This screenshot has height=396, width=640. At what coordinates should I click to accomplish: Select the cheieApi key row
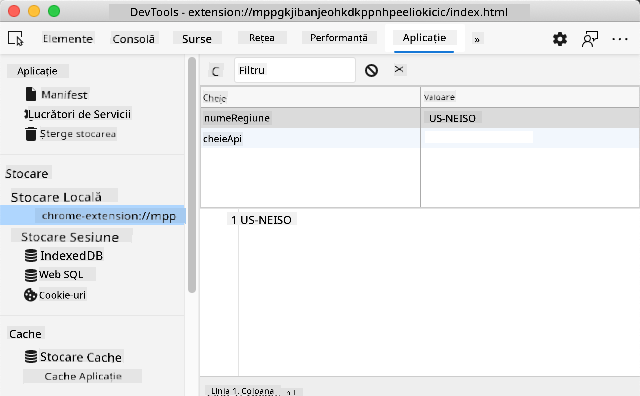tap(420, 138)
